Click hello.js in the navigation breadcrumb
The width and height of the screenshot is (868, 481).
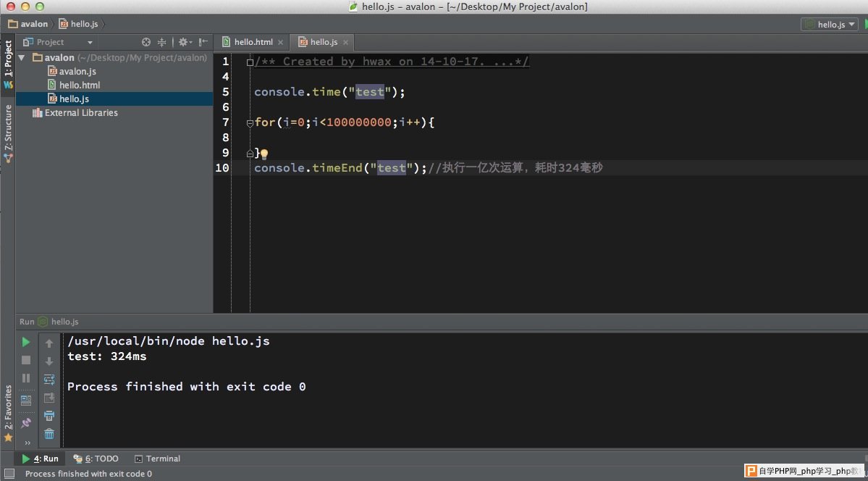click(x=79, y=24)
